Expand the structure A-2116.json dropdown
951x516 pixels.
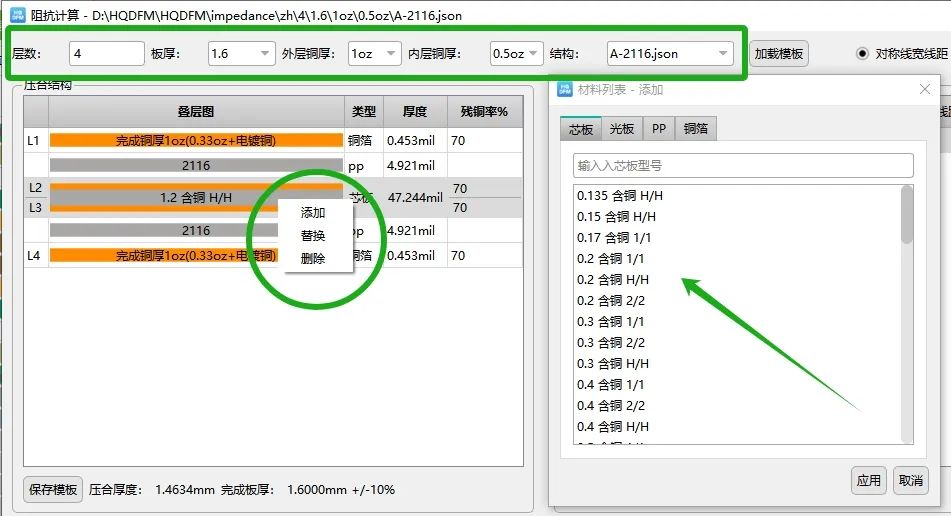(x=670, y=53)
